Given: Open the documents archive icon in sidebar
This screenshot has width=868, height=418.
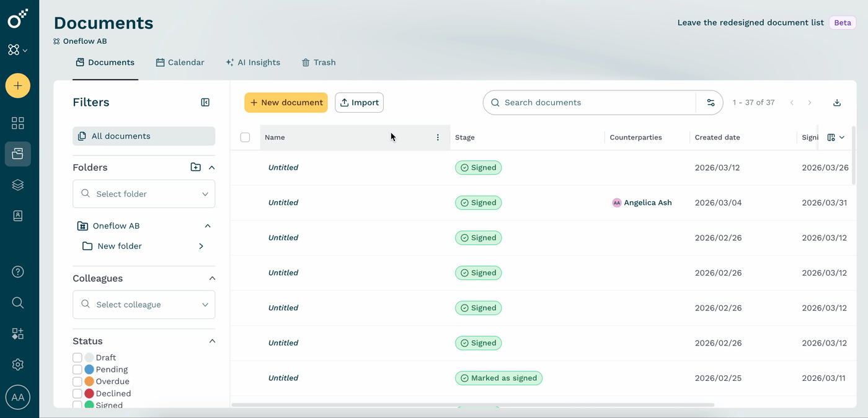Looking at the screenshot, I should tap(18, 154).
